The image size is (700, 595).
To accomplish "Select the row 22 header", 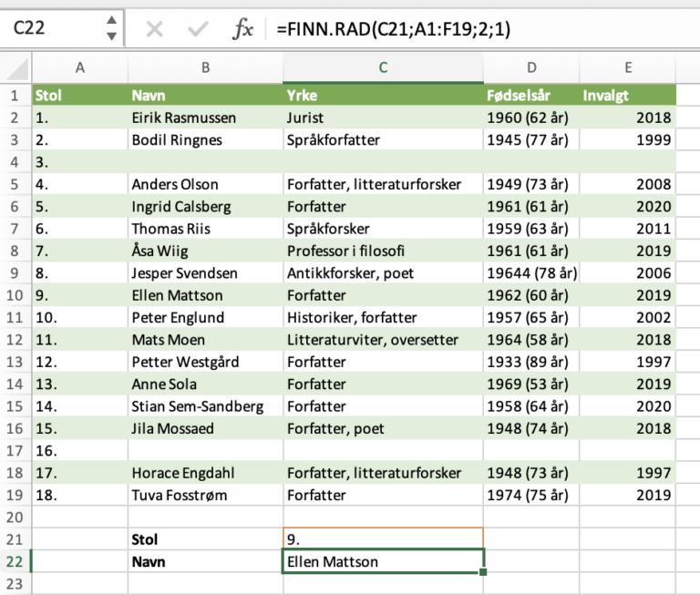I will pos(15,562).
